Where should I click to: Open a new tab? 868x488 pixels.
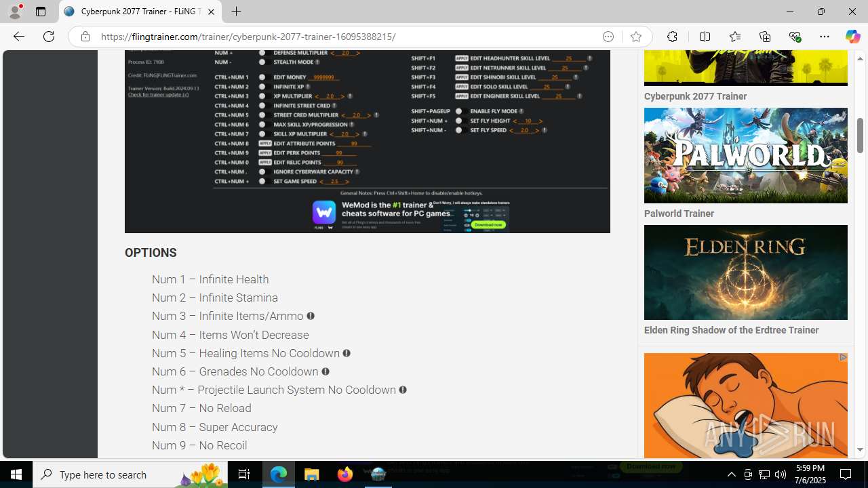tap(236, 12)
